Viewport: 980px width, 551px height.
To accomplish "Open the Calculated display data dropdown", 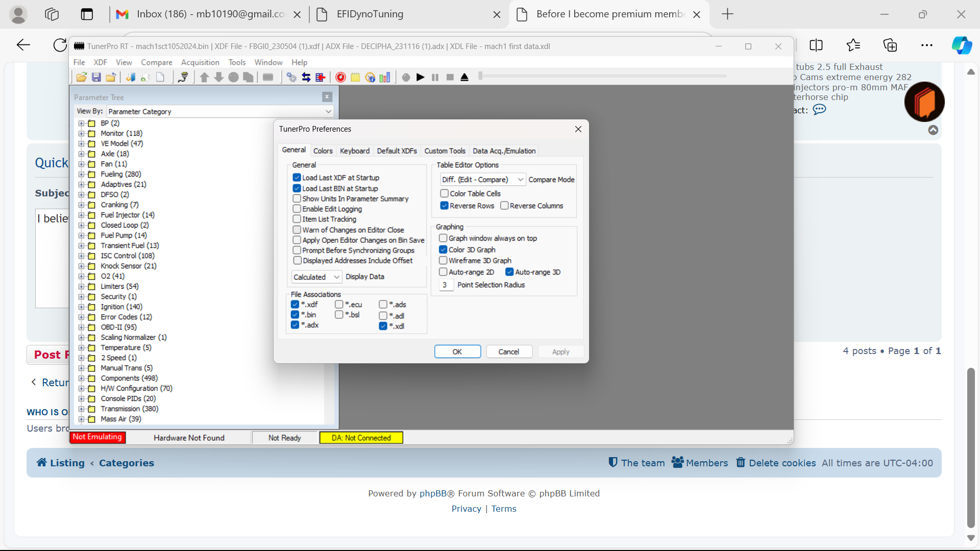I will (x=316, y=277).
